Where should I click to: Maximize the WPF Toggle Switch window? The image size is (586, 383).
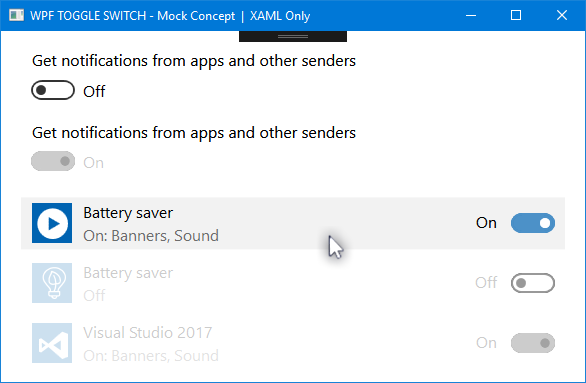click(x=516, y=15)
